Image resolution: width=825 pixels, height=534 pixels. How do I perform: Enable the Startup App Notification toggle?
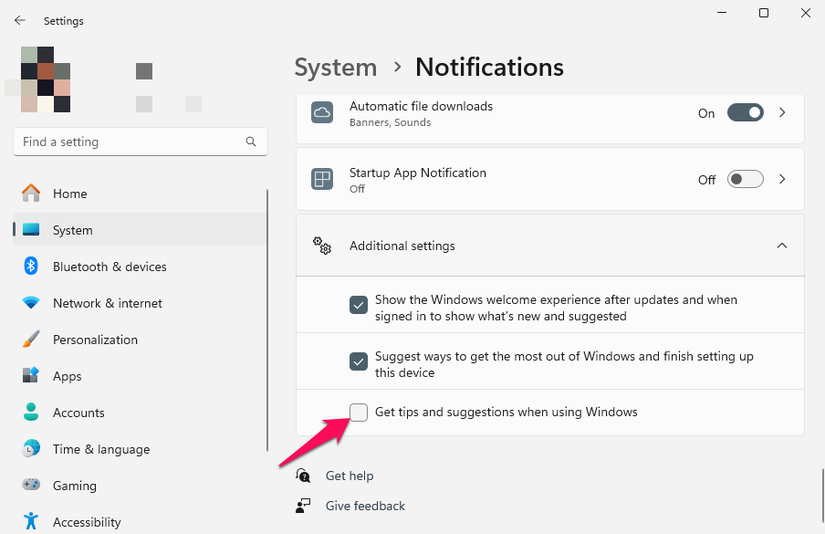pos(745,180)
